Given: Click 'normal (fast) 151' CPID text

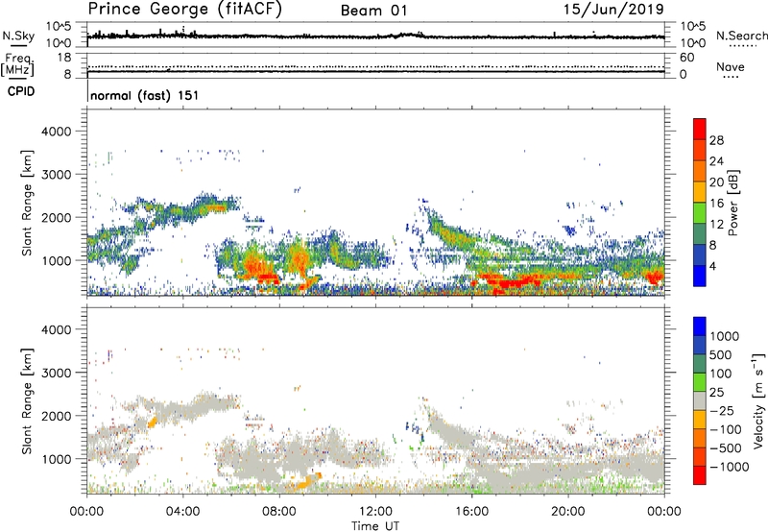Looking at the screenshot, I should [x=145, y=95].
